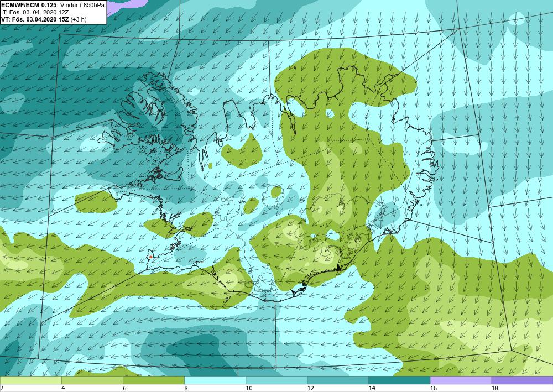The width and height of the screenshot is (553, 392).
Task: Click the legend value label '8'
Action: tap(186, 388)
